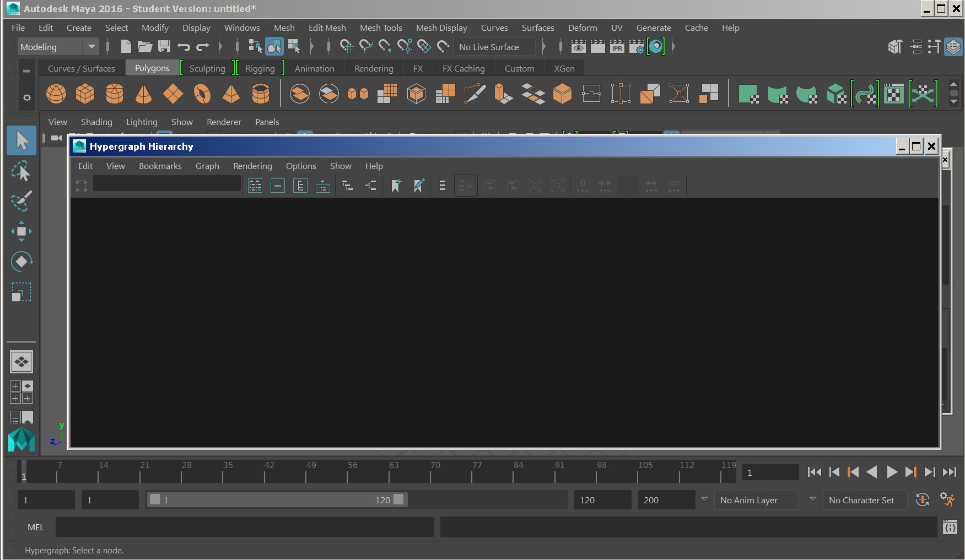Viewport: 965px width, 560px height.
Task: Click the auto keyframe toggle icon
Action: (922, 500)
